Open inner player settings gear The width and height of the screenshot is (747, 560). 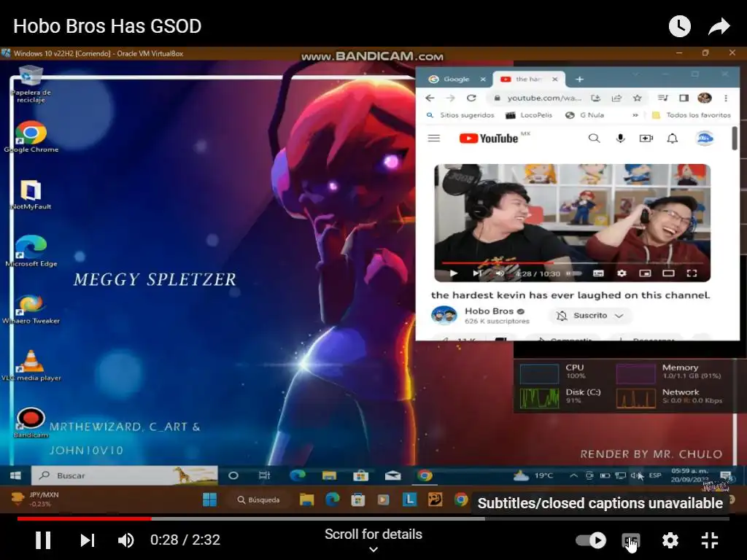click(x=622, y=273)
